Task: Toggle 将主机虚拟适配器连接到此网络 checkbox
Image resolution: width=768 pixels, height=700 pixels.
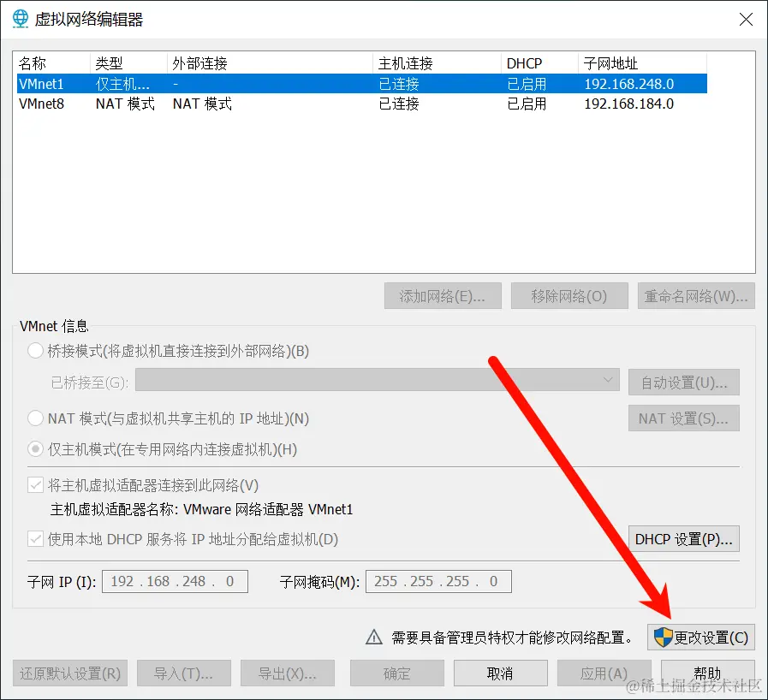Action: click(x=35, y=485)
